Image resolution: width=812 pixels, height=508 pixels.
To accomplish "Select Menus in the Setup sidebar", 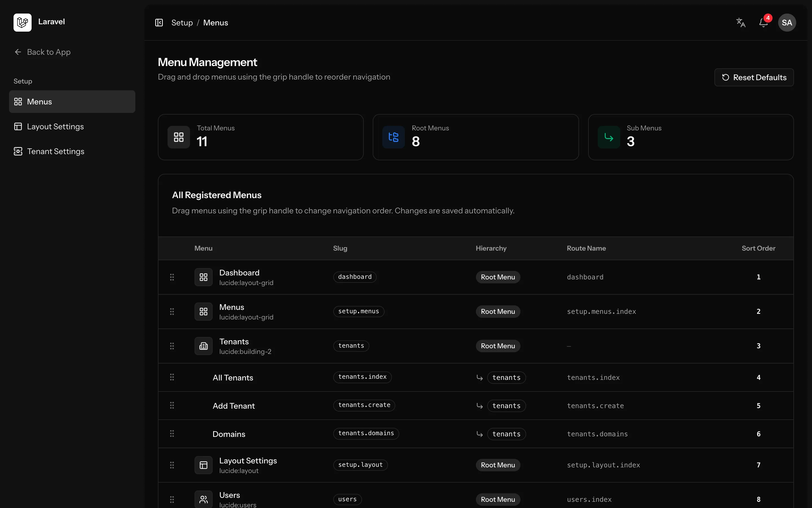I will click(x=72, y=102).
